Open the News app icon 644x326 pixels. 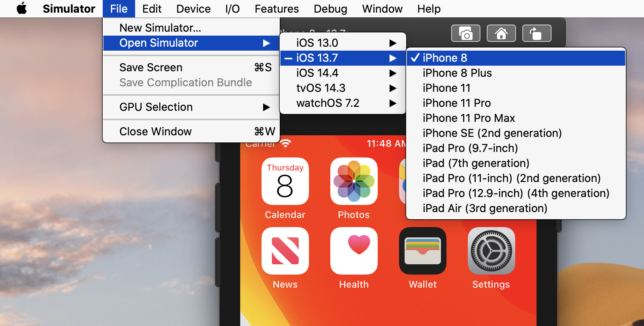(285, 251)
